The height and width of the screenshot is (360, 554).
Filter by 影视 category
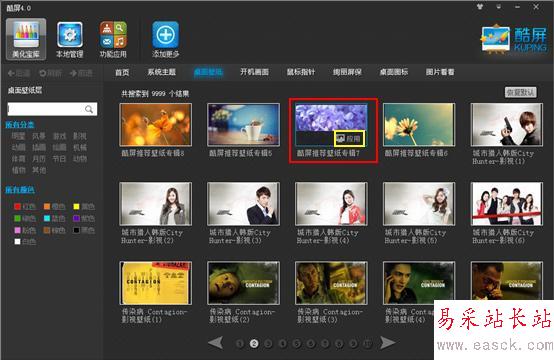(80, 136)
